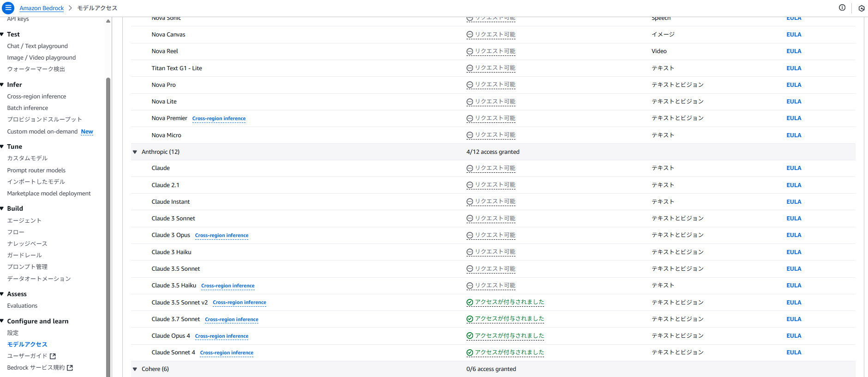The image size is (868, 377).
Task: Collapse the Infer sidebar section
Action: (x=2, y=85)
